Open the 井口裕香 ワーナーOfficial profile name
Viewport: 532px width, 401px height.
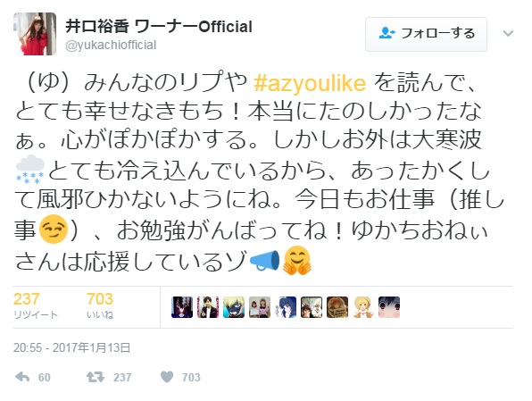click(x=159, y=27)
